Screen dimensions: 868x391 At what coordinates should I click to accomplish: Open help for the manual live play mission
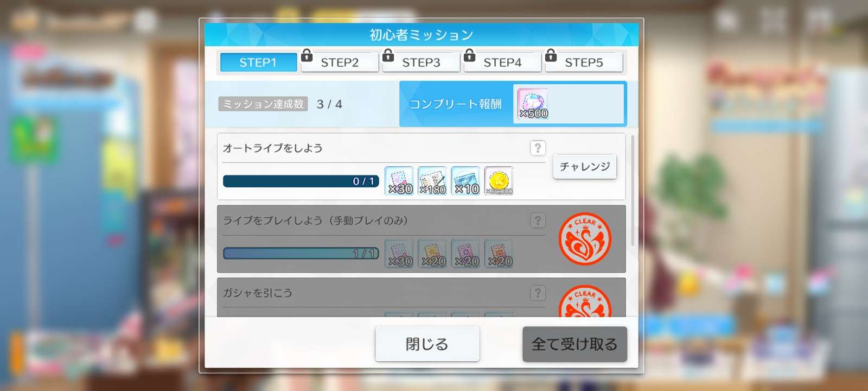(x=538, y=220)
